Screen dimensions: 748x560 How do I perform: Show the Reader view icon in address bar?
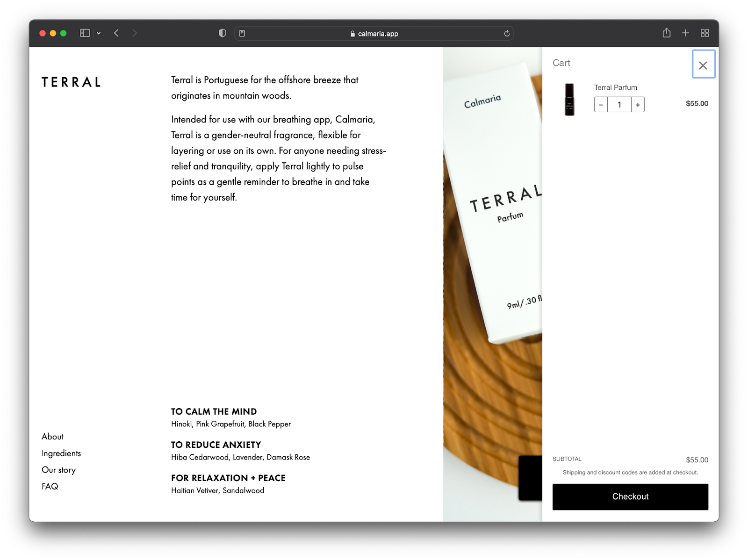coord(242,34)
